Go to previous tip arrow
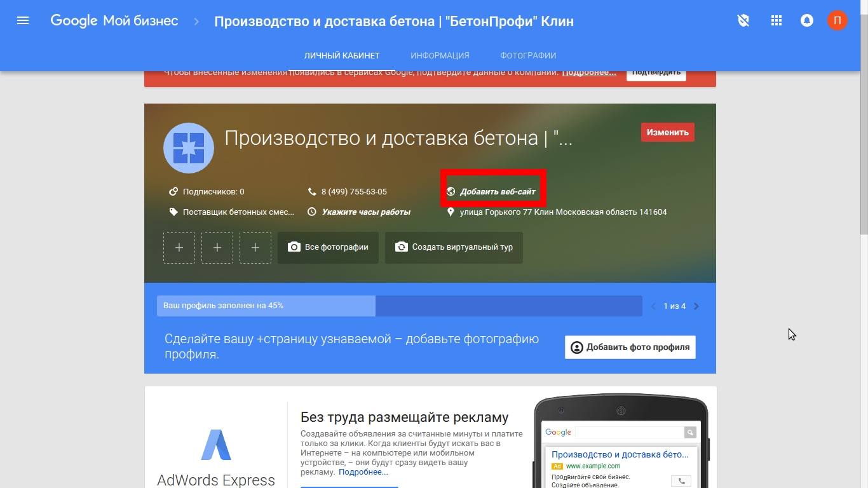Screen dimensions: 868x488 coord(654,306)
